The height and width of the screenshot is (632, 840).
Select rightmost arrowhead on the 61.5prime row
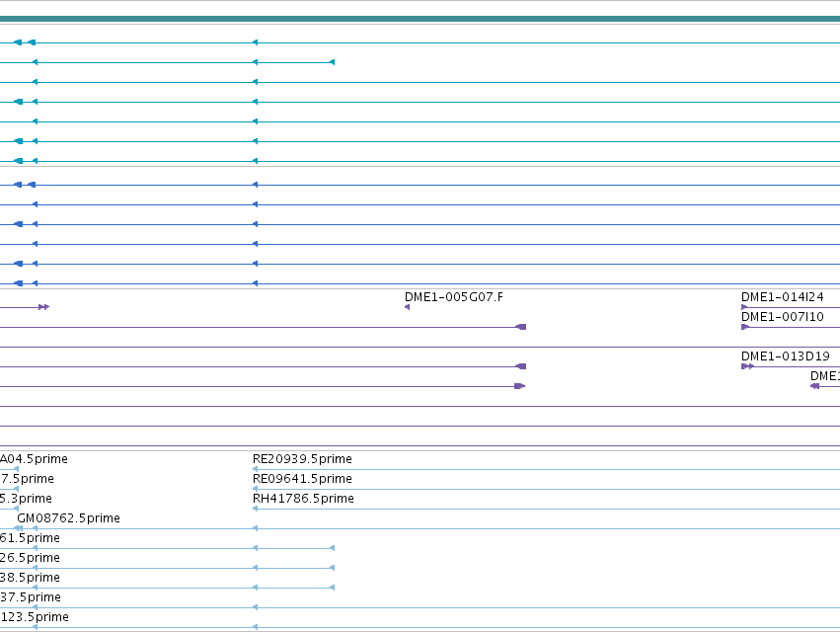(332, 548)
